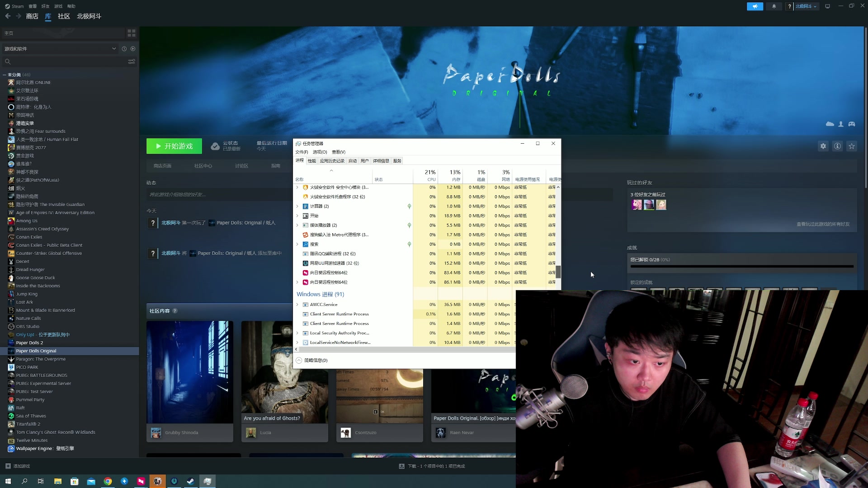Select Paper Dolls 2 in library list

coord(29,343)
